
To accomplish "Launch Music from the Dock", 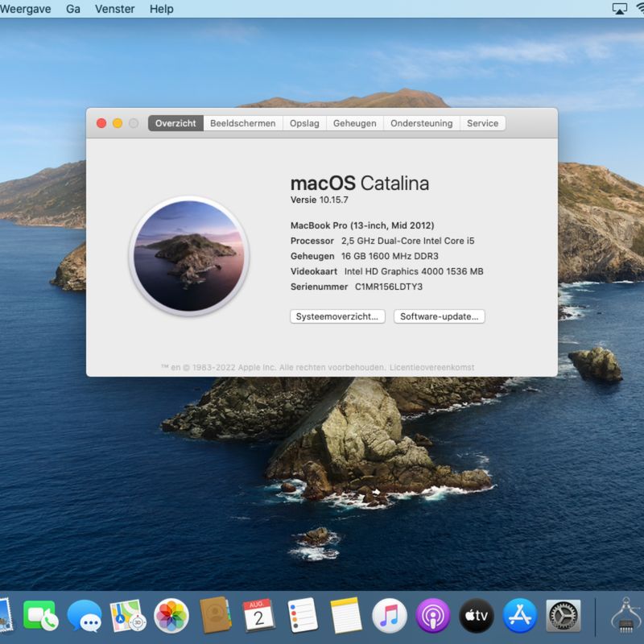I will pos(390,616).
